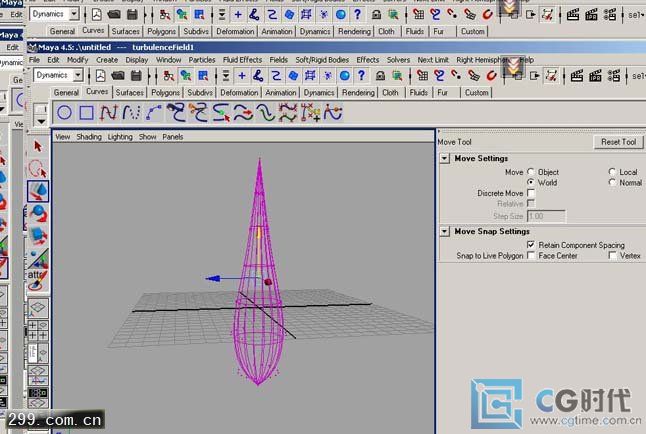
Task: Uncheck Retain Component Spacing
Action: 531,245
